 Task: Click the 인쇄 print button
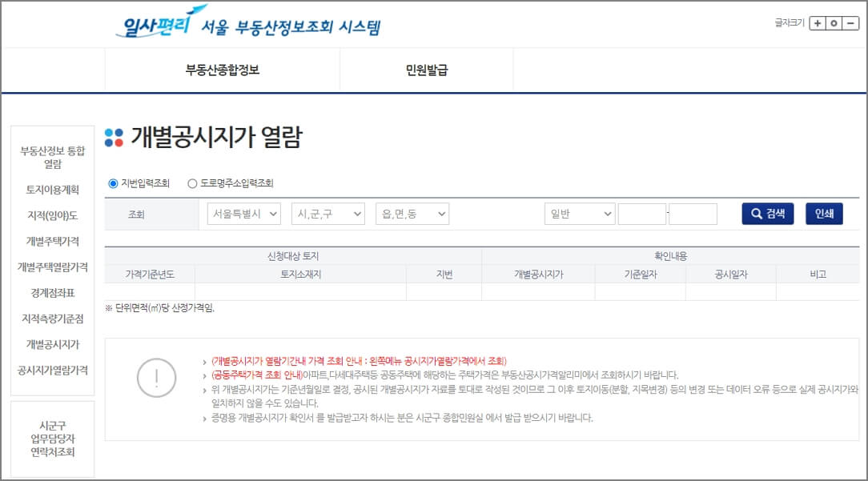(x=824, y=213)
